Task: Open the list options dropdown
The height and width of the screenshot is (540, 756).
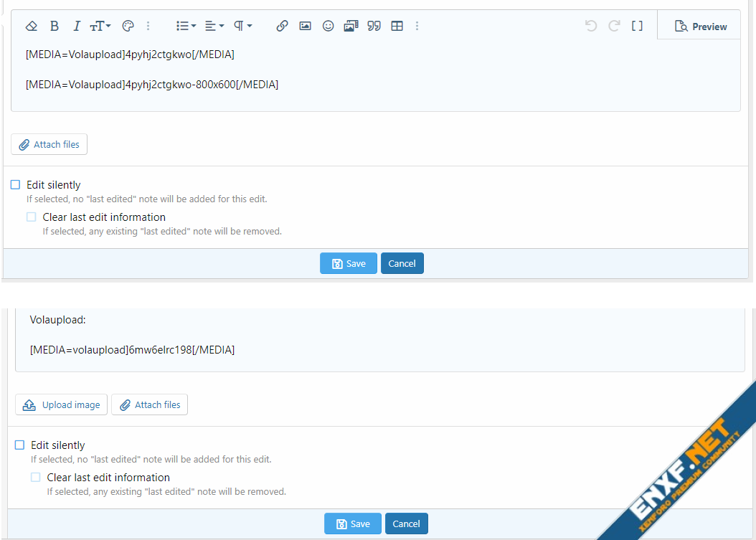Action: coord(186,26)
